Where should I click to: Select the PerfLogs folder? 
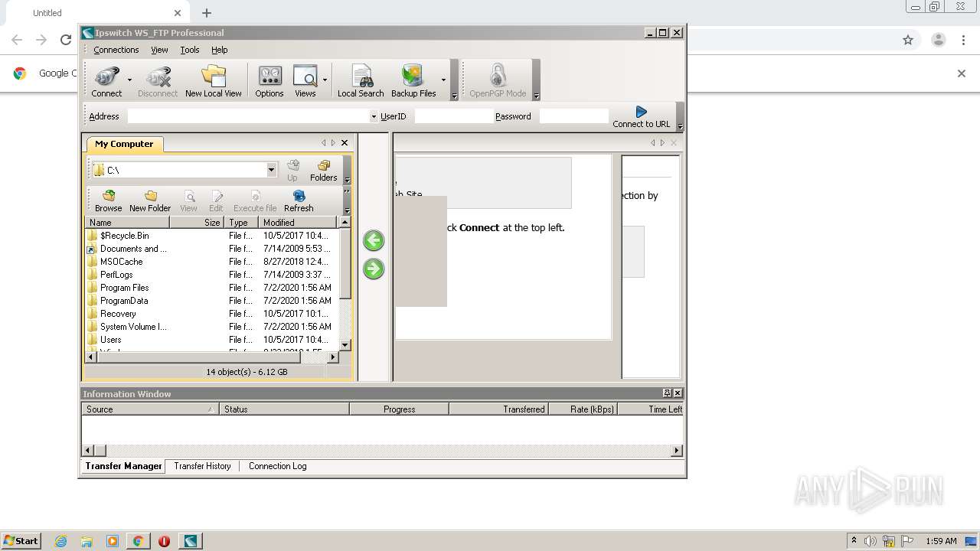click(116, 275)
